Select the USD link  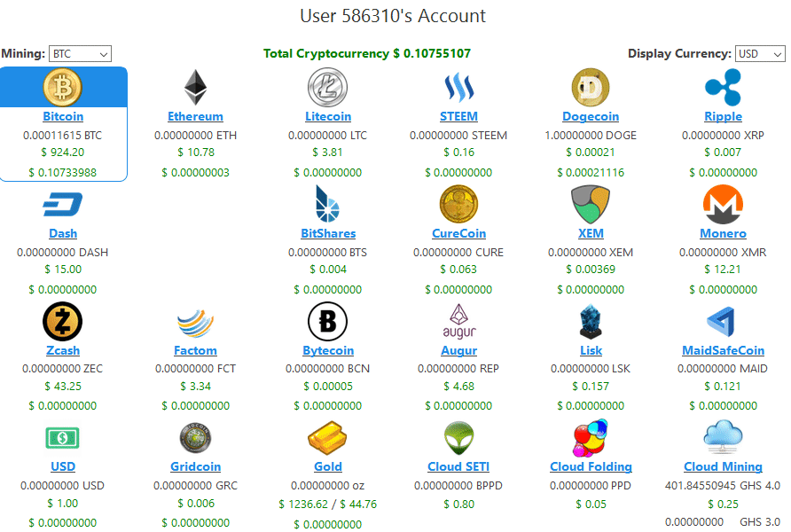pos(63,466)
